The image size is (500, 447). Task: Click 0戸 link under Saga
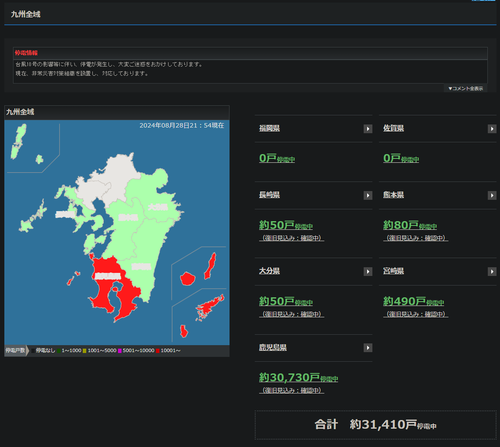pos(401,158)
